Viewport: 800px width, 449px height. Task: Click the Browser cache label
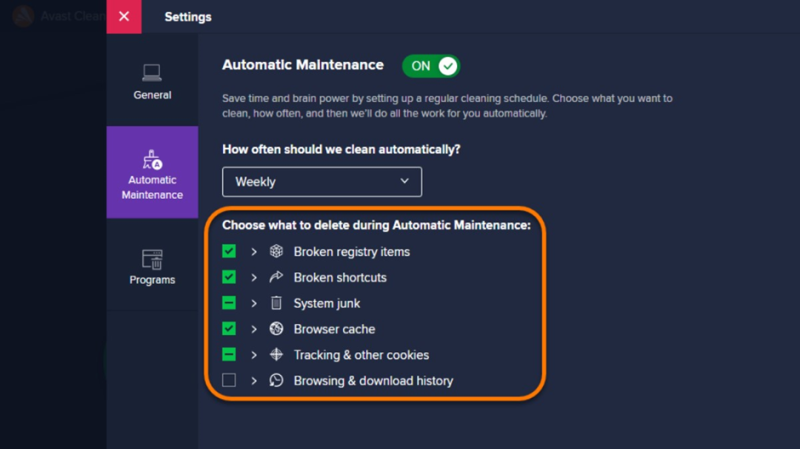pyautogui.click(x=334, y=329)
